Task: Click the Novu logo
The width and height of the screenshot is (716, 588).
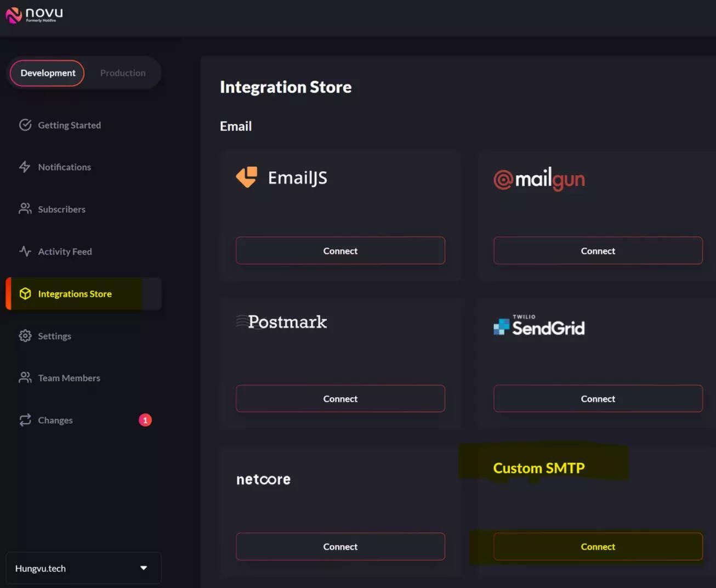Action: tap(33, 16)
